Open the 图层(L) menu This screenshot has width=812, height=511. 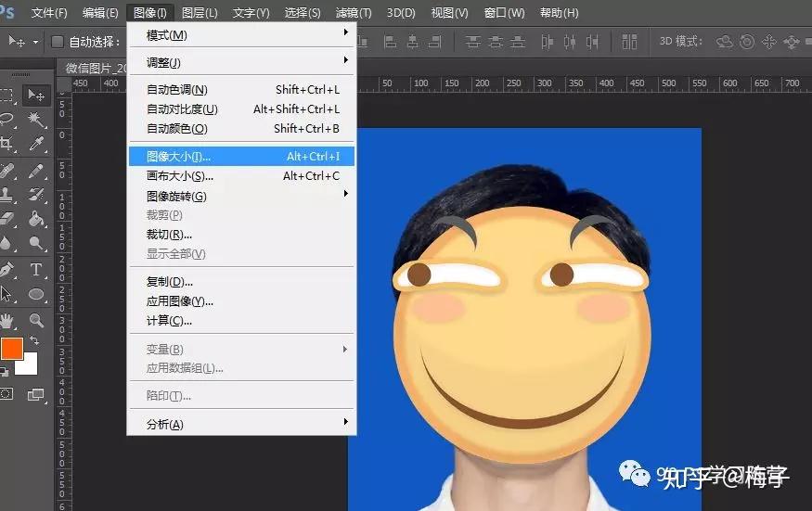[x=200, y=12]
